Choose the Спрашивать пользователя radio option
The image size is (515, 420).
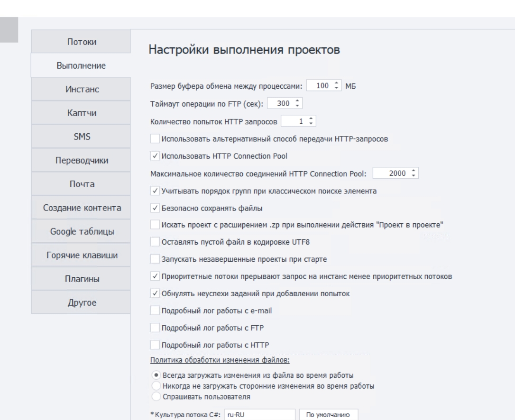coord(156,396)
